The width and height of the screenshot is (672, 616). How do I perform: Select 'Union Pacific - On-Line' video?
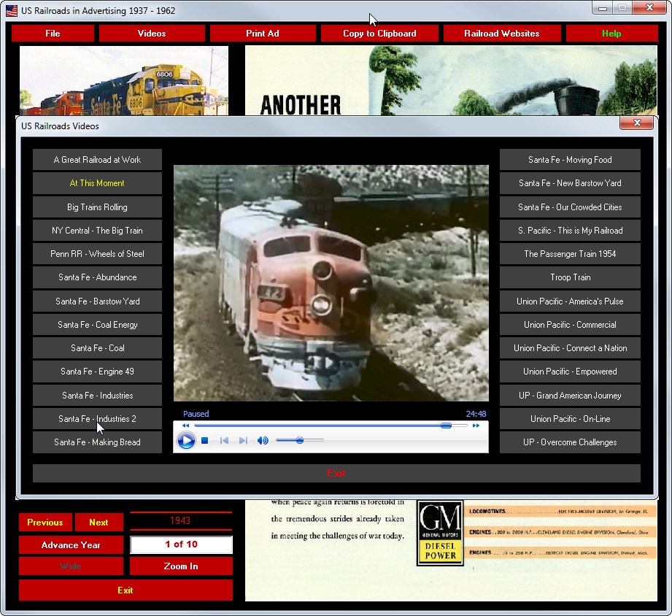click(570, 419)
